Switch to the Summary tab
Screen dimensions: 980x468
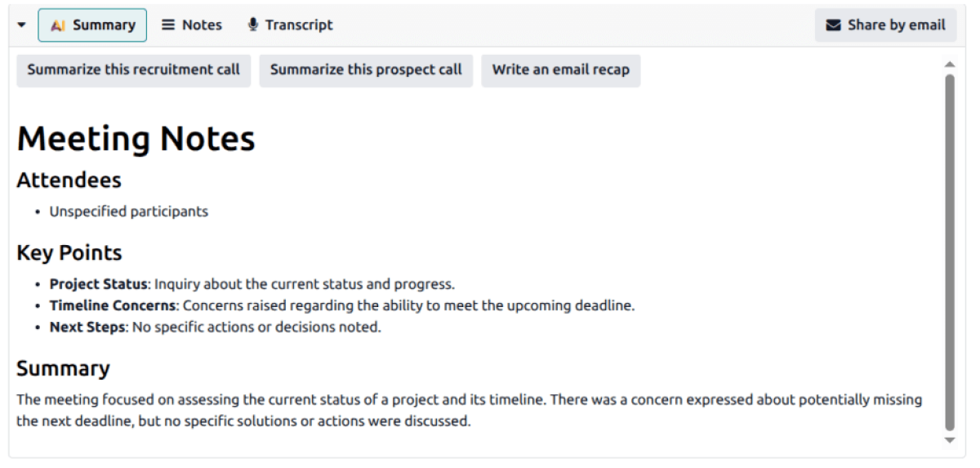pyautogui.click(x=92, y=25)
